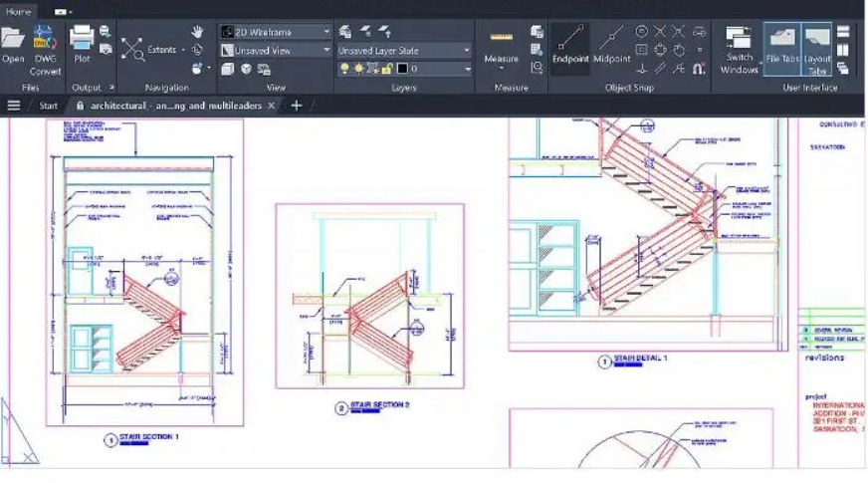Screen dimensions: 868x483
Task: Click the black layer color swatch
Action: click(402, 69)
